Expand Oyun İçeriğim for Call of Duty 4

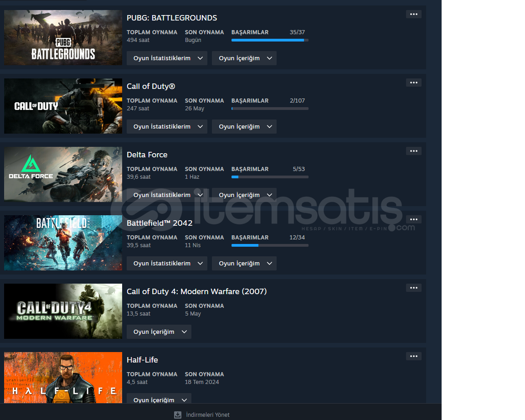pyautogui.click(x=159, y=332)
